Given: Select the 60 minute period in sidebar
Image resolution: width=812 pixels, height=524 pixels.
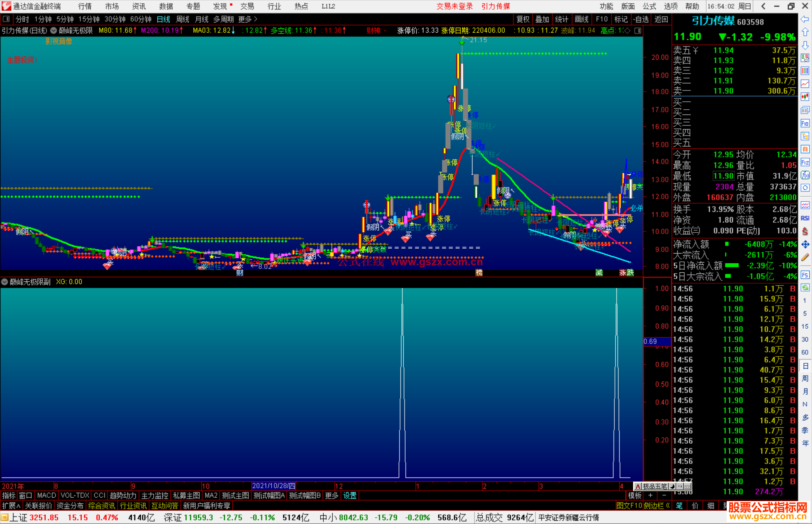Looking at the screenshot, I should pyautogui.click(x=805, y=352).
